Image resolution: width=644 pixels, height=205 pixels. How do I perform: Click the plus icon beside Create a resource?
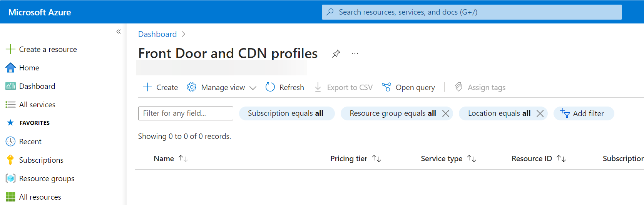click(10, 49)
